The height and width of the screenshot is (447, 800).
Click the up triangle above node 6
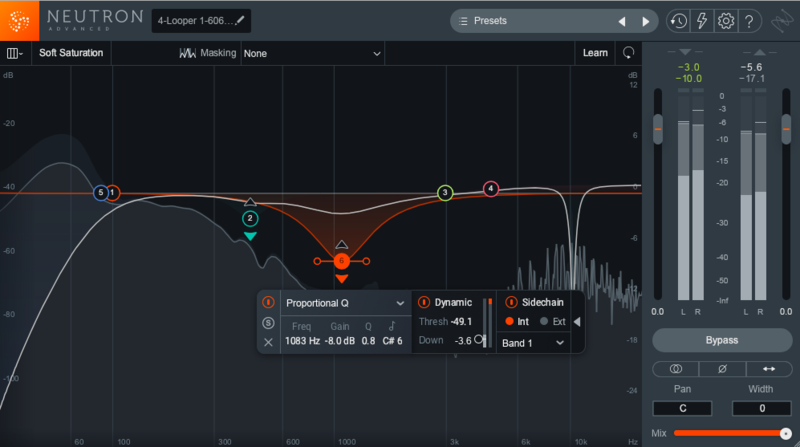(x=341, y=245)
